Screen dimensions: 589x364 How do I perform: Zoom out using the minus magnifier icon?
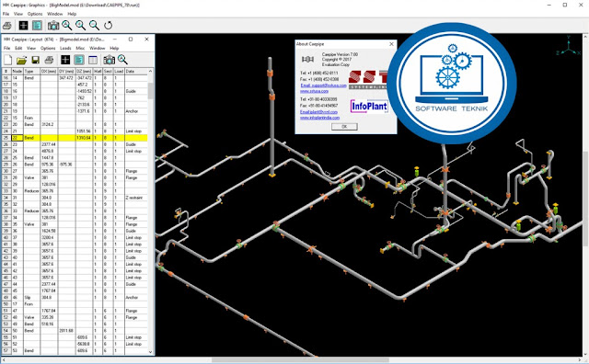click(x=94, y=26)
